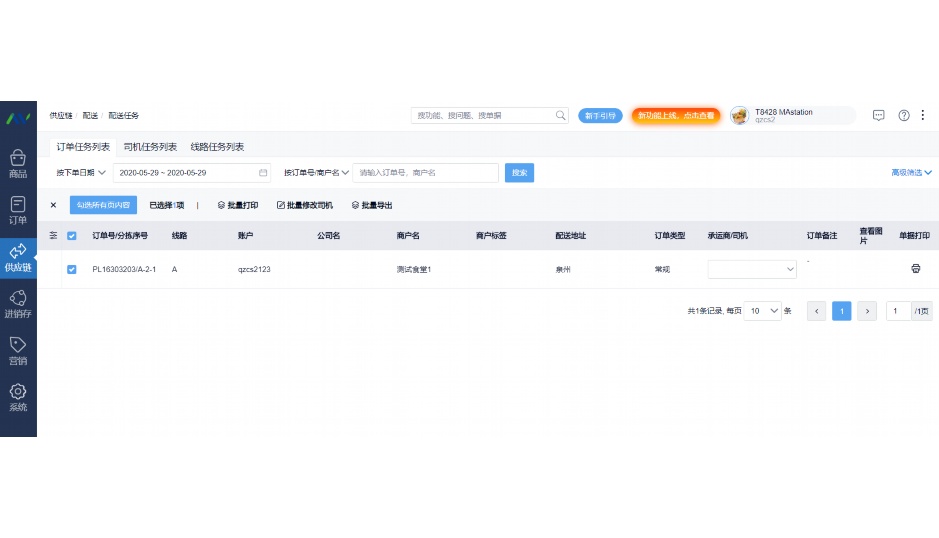The width and height of the screenshot is (939, 538).
Task: Click order number PL16303203/A-2-1
Action: [124, 269]
